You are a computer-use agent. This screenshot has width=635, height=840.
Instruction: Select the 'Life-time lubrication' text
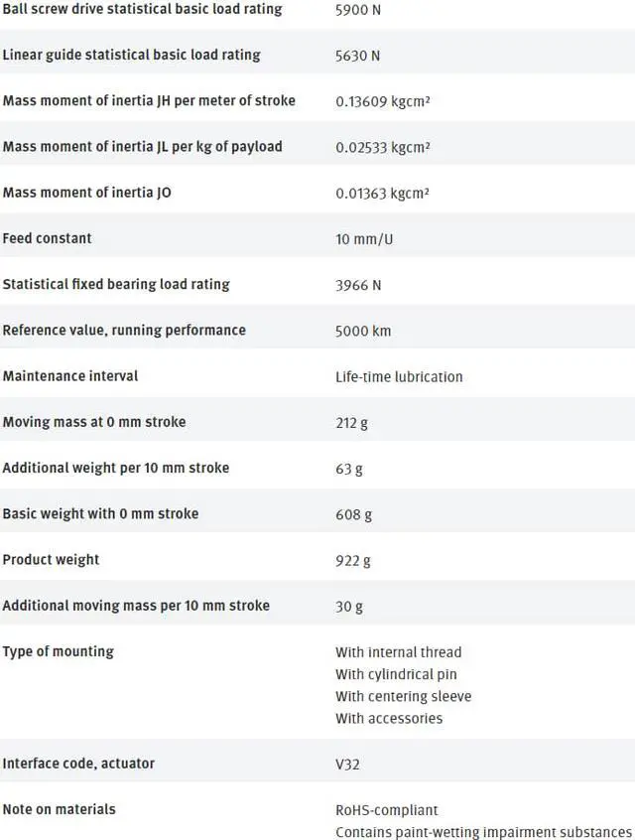(x=399, y=376)
